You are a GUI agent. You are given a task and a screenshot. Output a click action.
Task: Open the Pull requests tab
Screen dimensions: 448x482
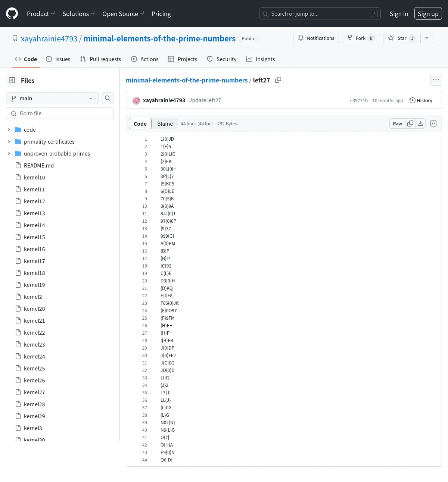[100, 59]
